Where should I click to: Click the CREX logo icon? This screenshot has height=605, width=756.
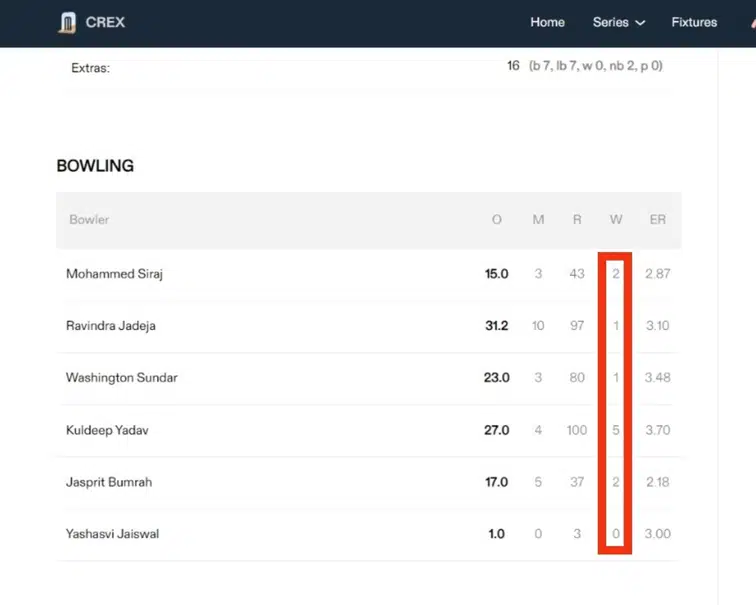coord(68,23)
